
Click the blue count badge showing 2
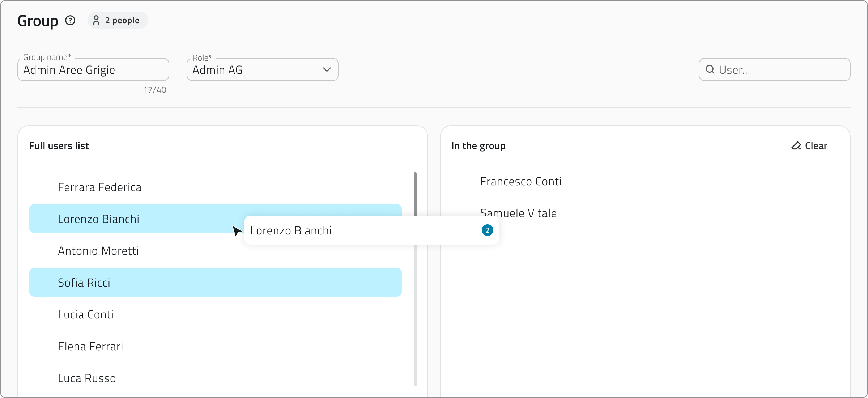click(487, 230)
